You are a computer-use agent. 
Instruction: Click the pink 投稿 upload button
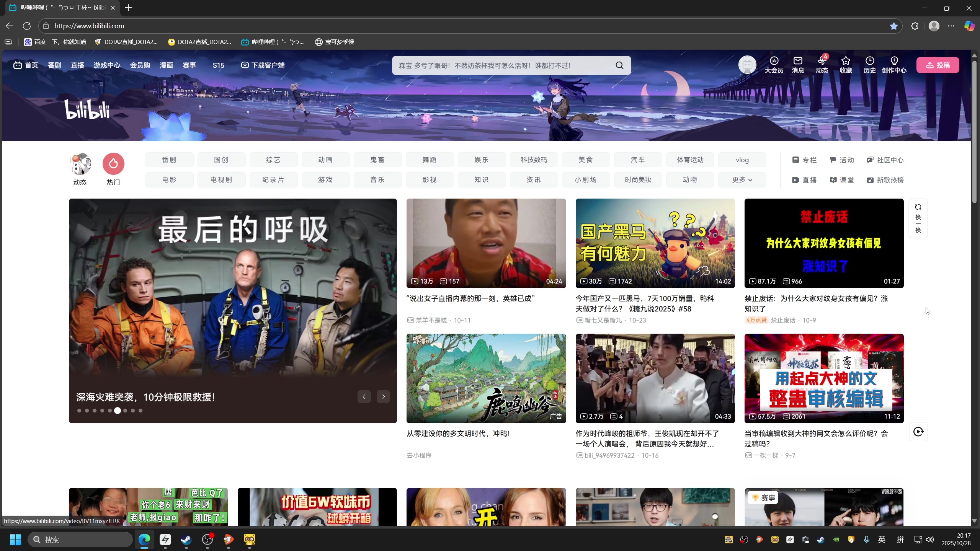click(938, 65)
